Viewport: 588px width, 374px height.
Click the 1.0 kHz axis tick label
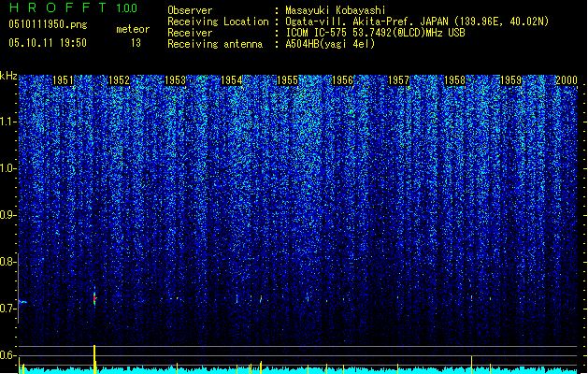click(7, 168)
